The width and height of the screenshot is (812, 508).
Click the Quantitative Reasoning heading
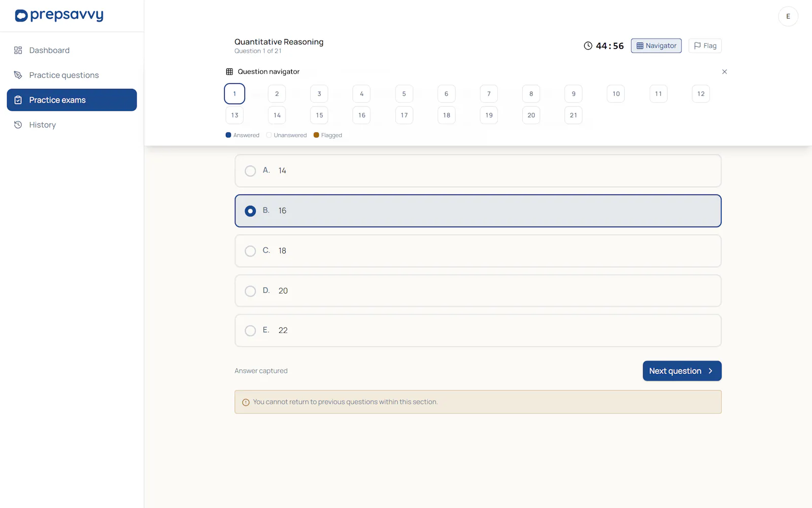coord(279,42)
